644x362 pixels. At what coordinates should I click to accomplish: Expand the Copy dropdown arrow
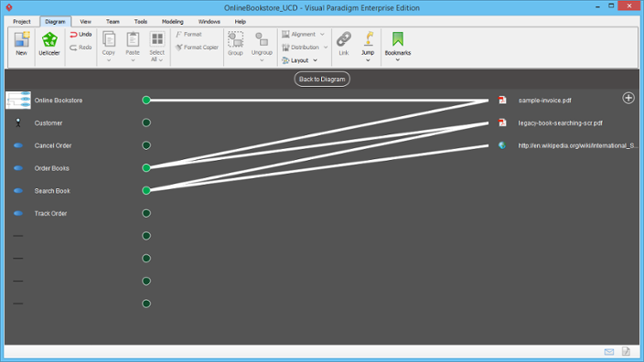[x=109, y=60]
